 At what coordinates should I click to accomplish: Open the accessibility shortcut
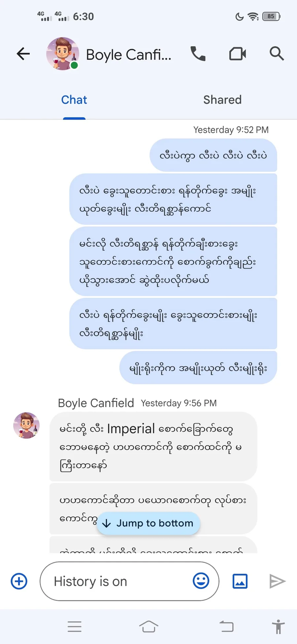[x=278, y=626]
